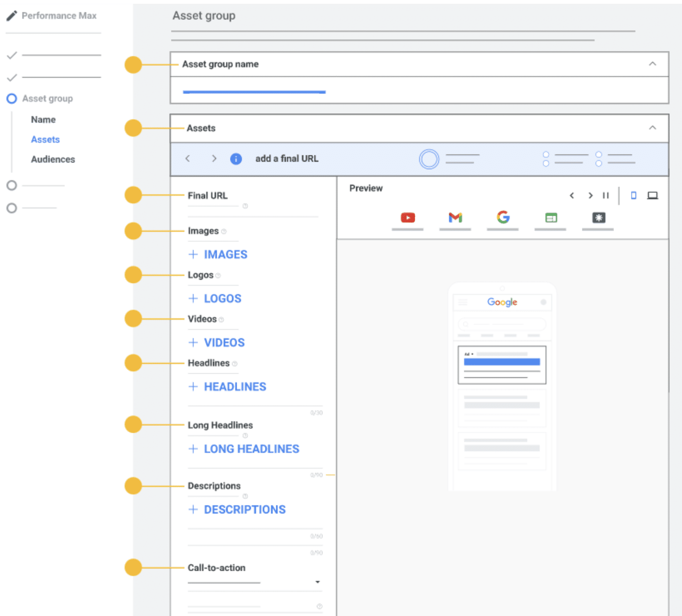
Task: Select the Gmail preview icon
Action: [455, 218]
